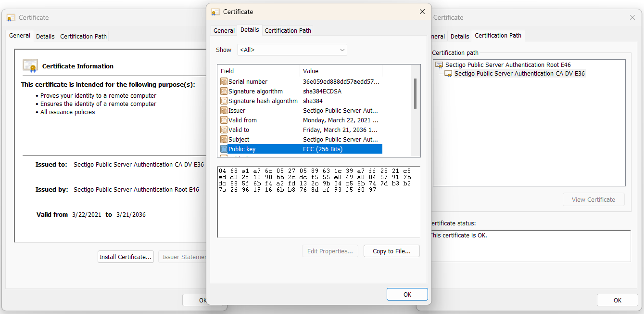Viewport: 644px width, 314px height.
Task: Click the Valid to field icon
Action: tap(224, 130)
